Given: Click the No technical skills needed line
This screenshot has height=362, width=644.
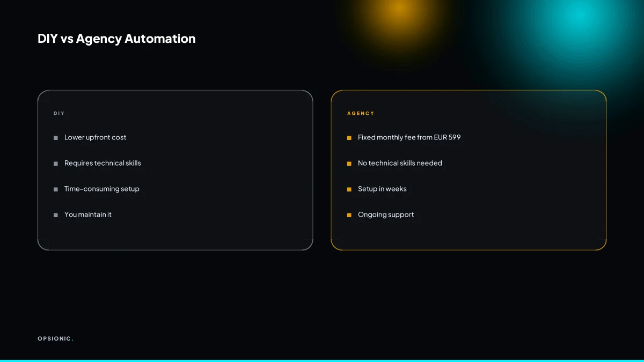Looking at the screenshot, I should click(400, 163).
